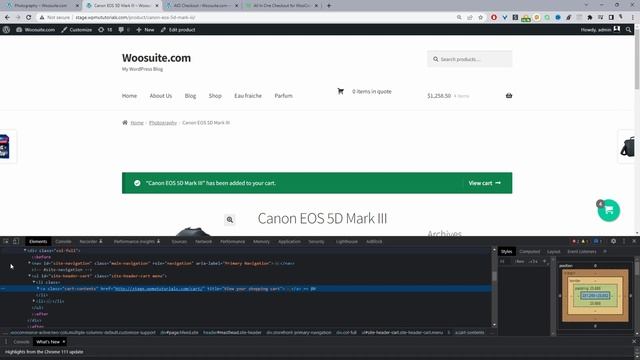This screenshot has width=640, height=360.
Task: Click the Howdy, admin account menu
Action: coord(600,29)
